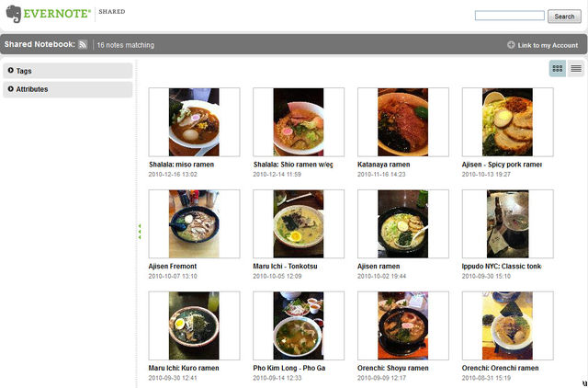Image resolution: width=588 pixels, height=388 pixels.
Task: Click the Link to my Account link
Action: [x=548, y=44]
